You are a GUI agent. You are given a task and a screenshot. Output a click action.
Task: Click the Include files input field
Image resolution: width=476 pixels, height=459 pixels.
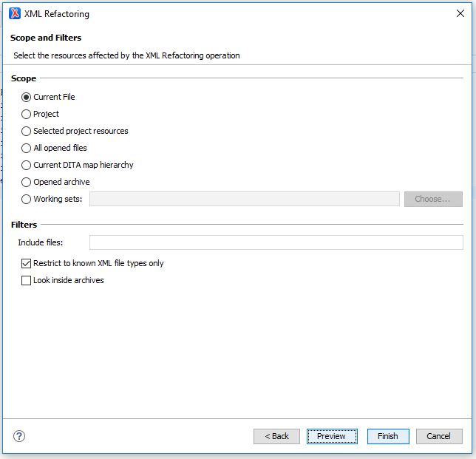click(x=276, y=242)
